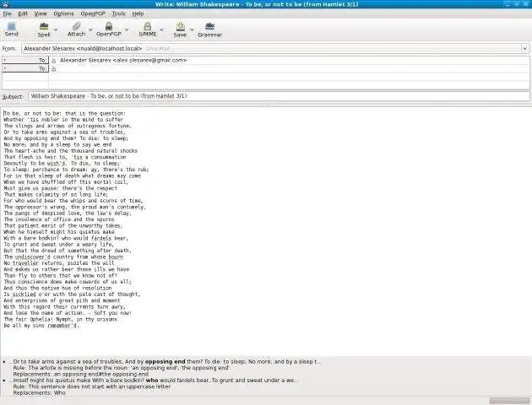Screen dimensions: 532x405
Task: Click line 'The fair Ophelia! Nymph, in thy orisons'
Action: [x=61, y=319]
